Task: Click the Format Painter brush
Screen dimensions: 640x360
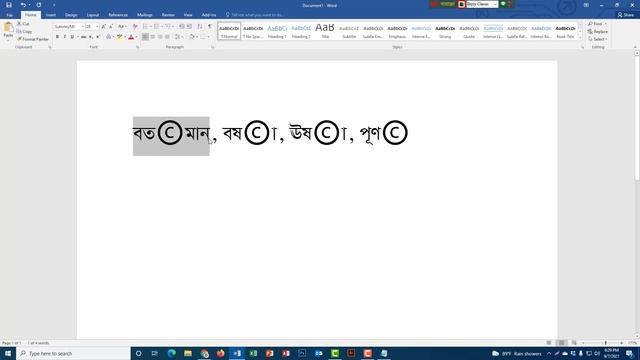Action: (33, 39)
